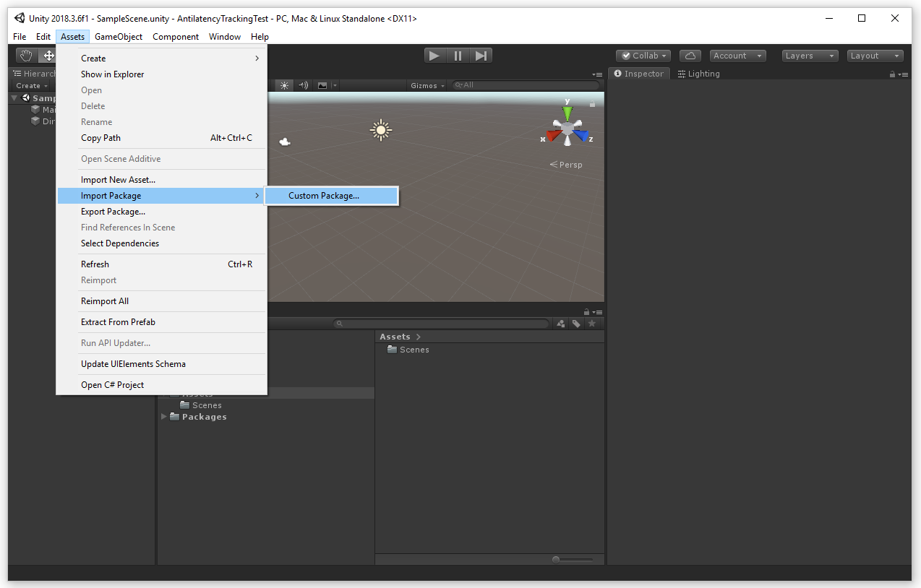921x588 pixels.
Task: Toggle the scene gizmo lock icon
Action: tap(592, 104)
